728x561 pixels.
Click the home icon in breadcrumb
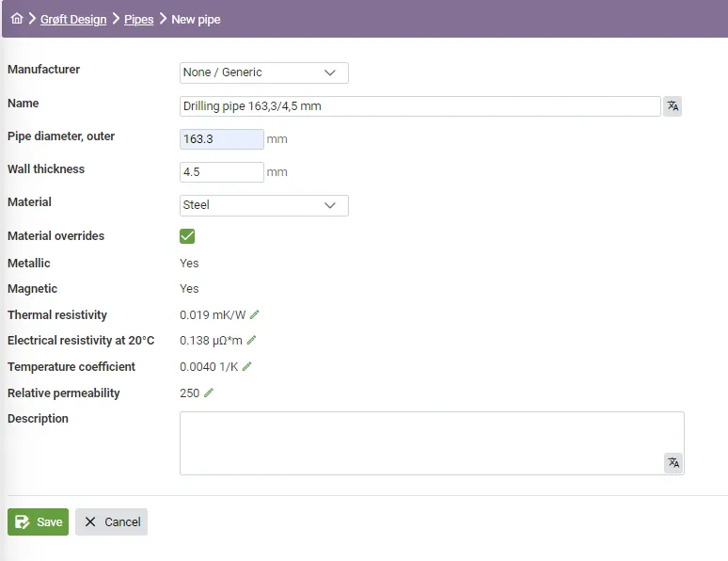17,19
